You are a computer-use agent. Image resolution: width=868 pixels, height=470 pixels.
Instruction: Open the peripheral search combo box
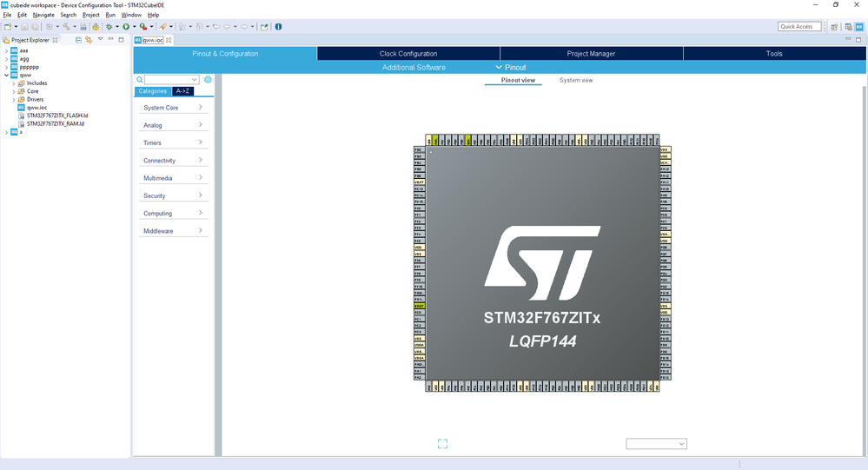(x=172, y=80)
